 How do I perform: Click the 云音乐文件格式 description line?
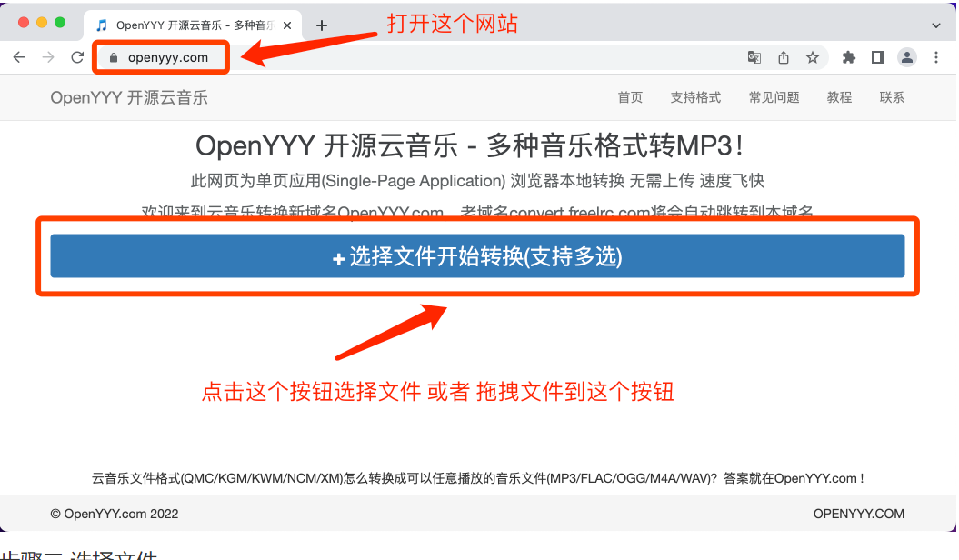point(477,478)
